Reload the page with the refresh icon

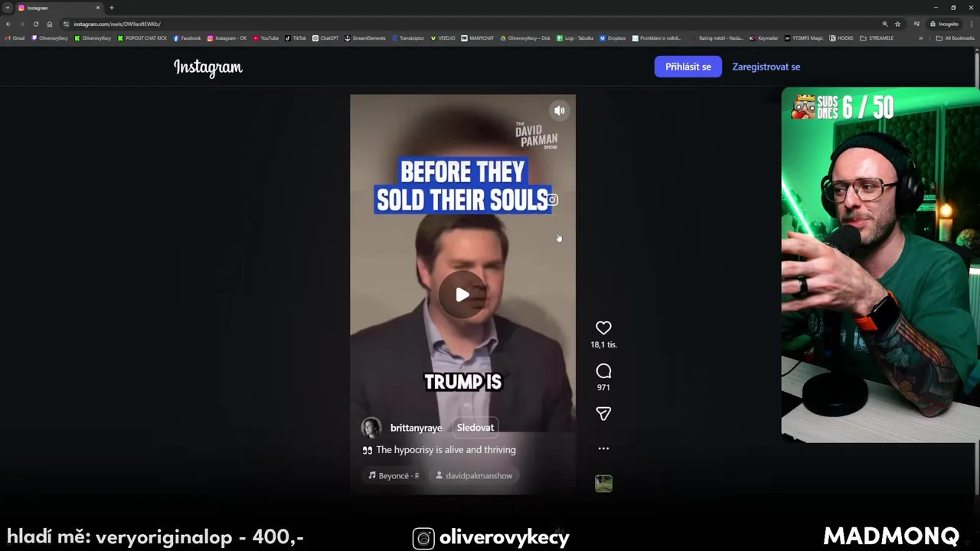35,24
